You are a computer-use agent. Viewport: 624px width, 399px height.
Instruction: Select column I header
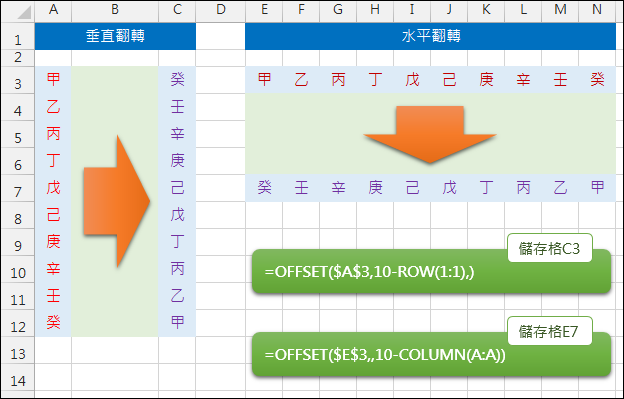[x=412, y=11]
